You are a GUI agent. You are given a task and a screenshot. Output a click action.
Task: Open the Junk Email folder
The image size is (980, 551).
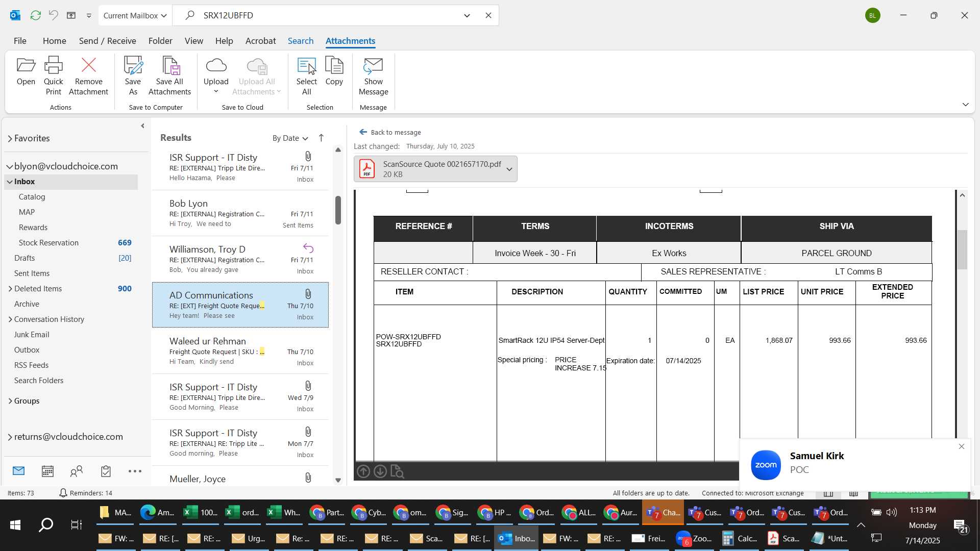point(32,335)
